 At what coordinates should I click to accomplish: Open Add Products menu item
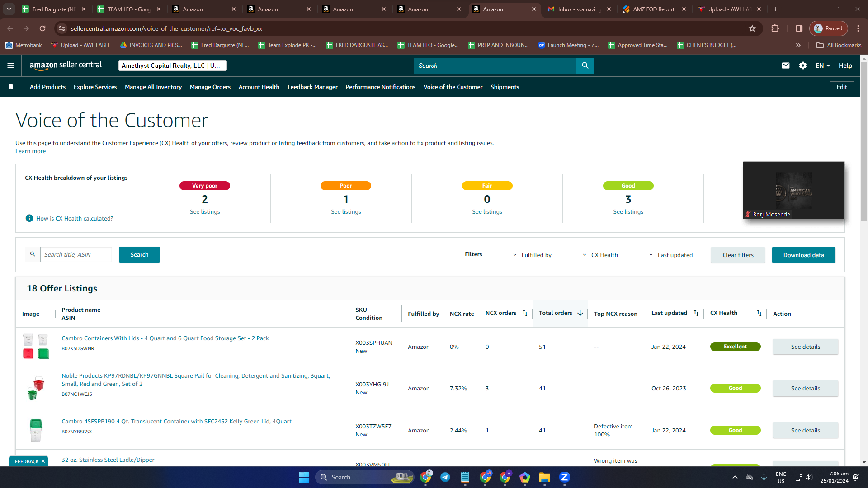47,87
